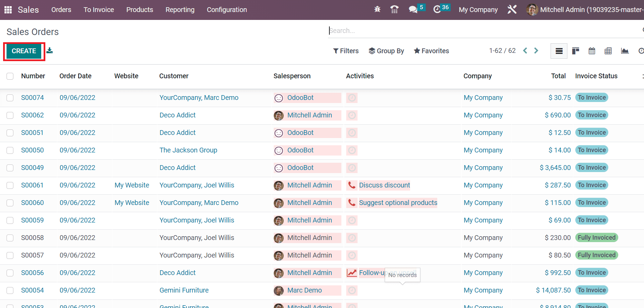Sort by Total column header
Viewport: 644px width, 308px height.
pyautogui.click(x=558, y=76)
